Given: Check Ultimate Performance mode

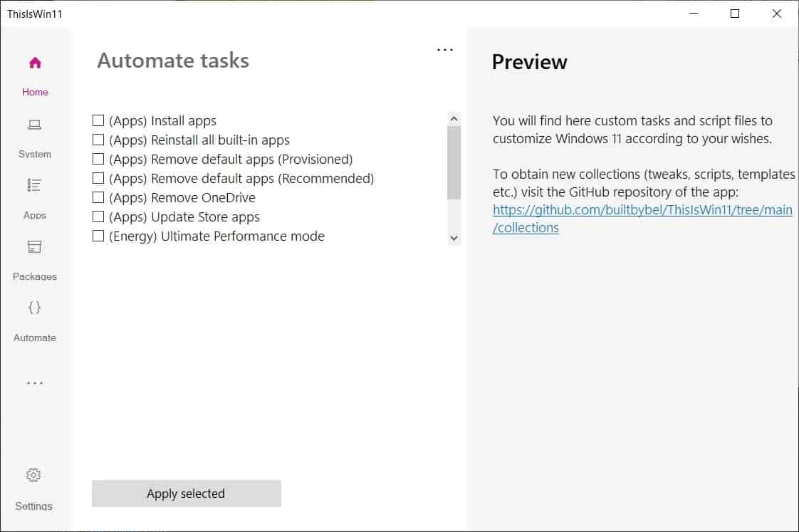Looking at the screenshot, I should point(98,236).
